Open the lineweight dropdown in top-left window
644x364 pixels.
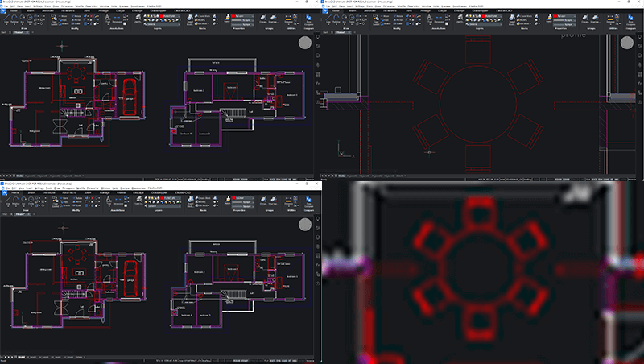coord(242,20)
